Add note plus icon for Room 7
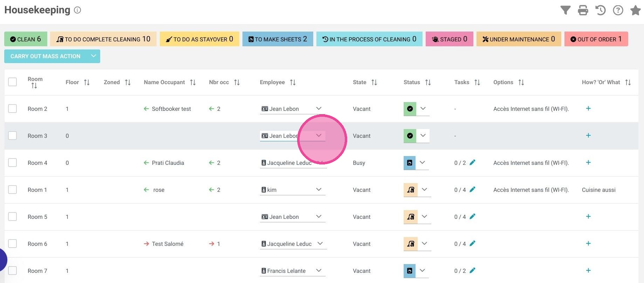This screenshot has height=283, width=644. tap(588, 270)
